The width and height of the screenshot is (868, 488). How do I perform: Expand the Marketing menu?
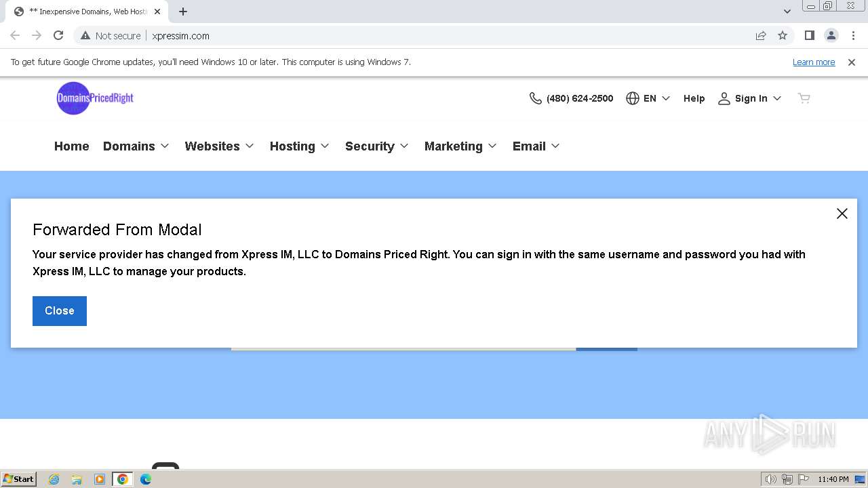pyautogui.click(x=461, y=146)
